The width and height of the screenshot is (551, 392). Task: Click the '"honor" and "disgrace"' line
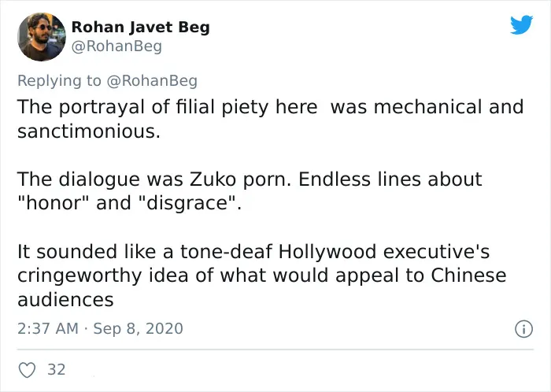point(130,203)
